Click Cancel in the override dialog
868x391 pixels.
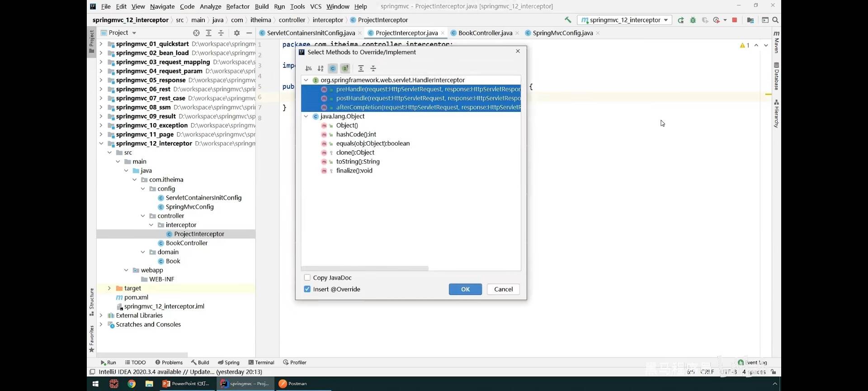point(503,289)
